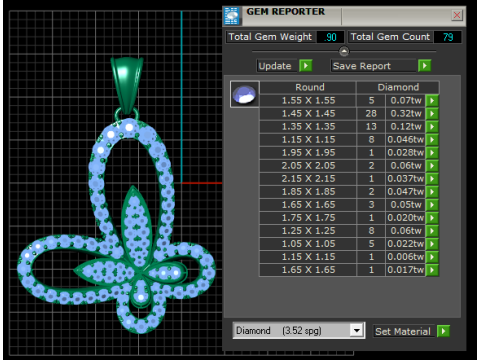This screenshot has width=480, height=360.
Task: Collapse the panel using the round arrow handle
Action: pyautogui.click(x=344, y=52)
